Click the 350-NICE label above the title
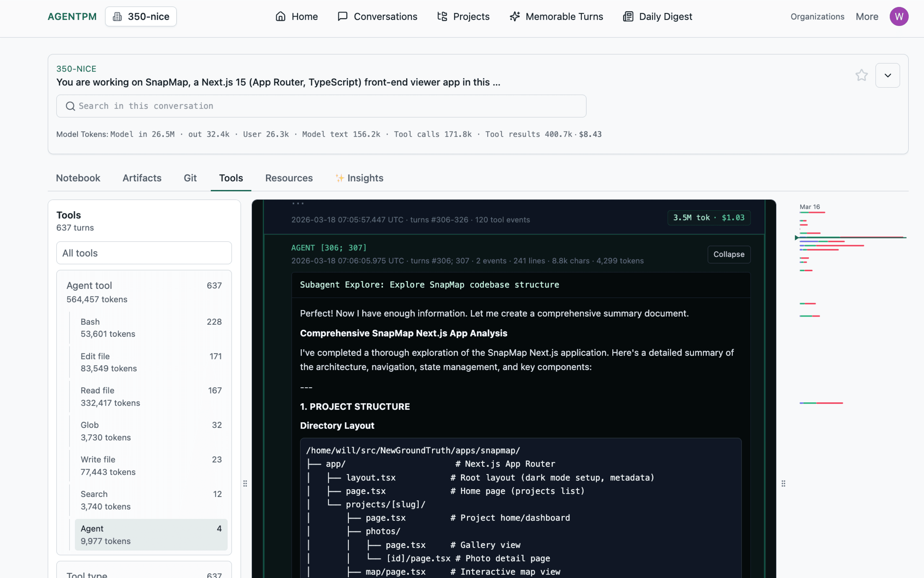This screenshot has height=578, width=924. tap(76, 69)
